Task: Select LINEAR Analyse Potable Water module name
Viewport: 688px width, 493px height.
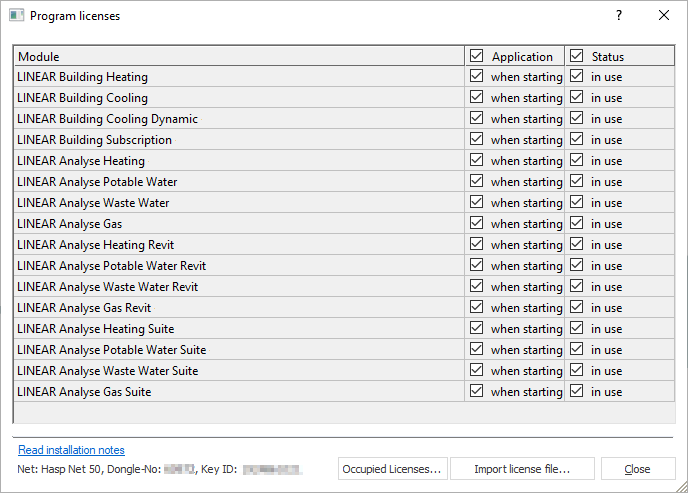Action: [x=97, y=182]
